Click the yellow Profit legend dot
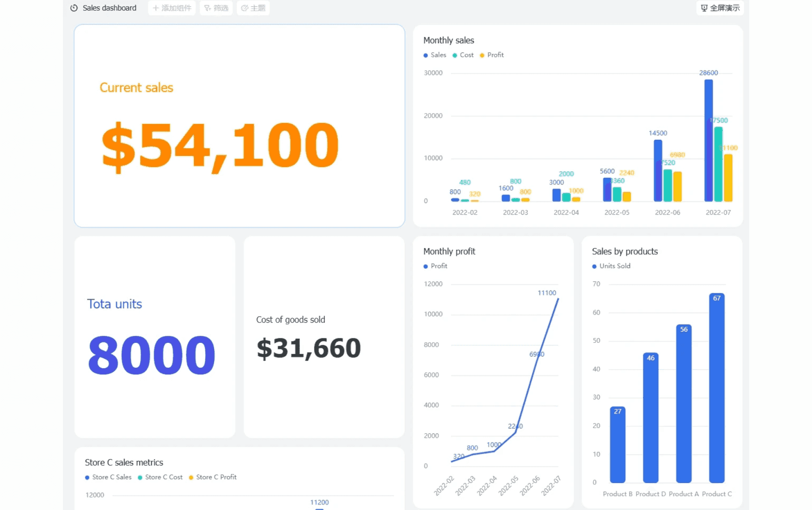 [482, 55]
